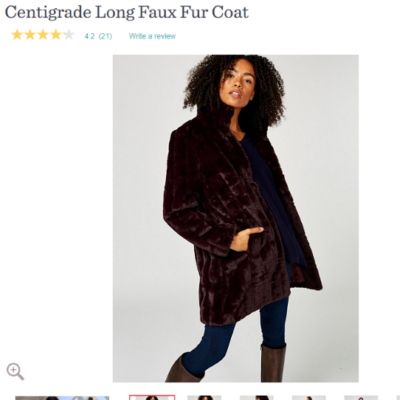This screenshot has width=400, height=400.
Task: Open the main faux fur coat product photo
Action: tap(236, 218)
